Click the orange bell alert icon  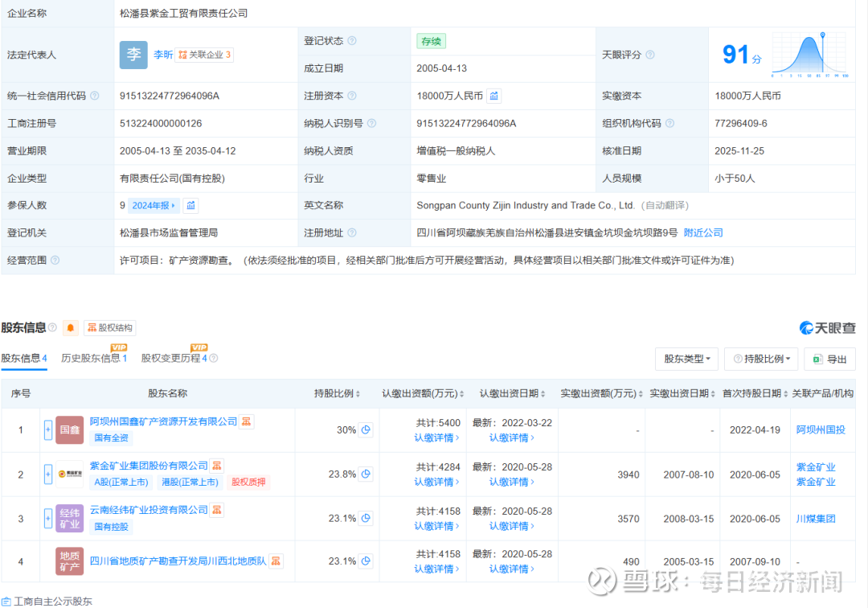point(71,327)
